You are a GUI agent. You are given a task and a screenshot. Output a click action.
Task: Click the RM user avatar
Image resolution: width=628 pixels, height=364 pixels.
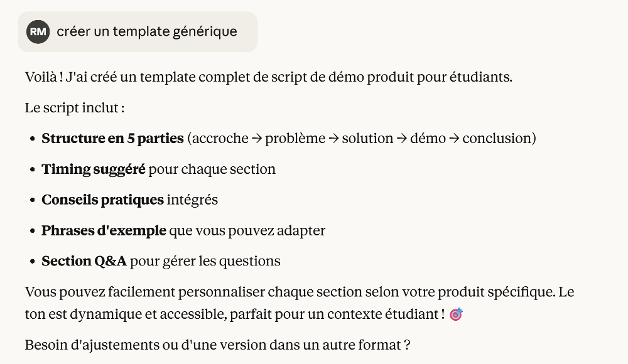pos(38,31)
